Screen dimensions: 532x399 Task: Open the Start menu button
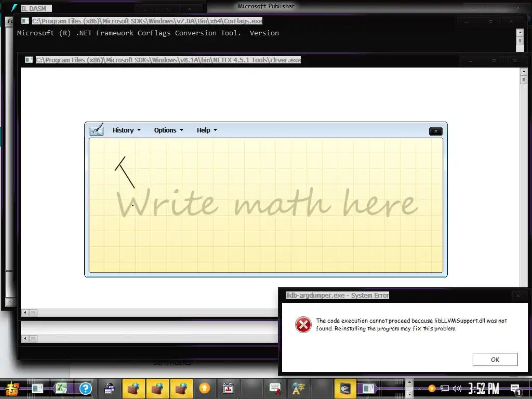coord(12,389)
